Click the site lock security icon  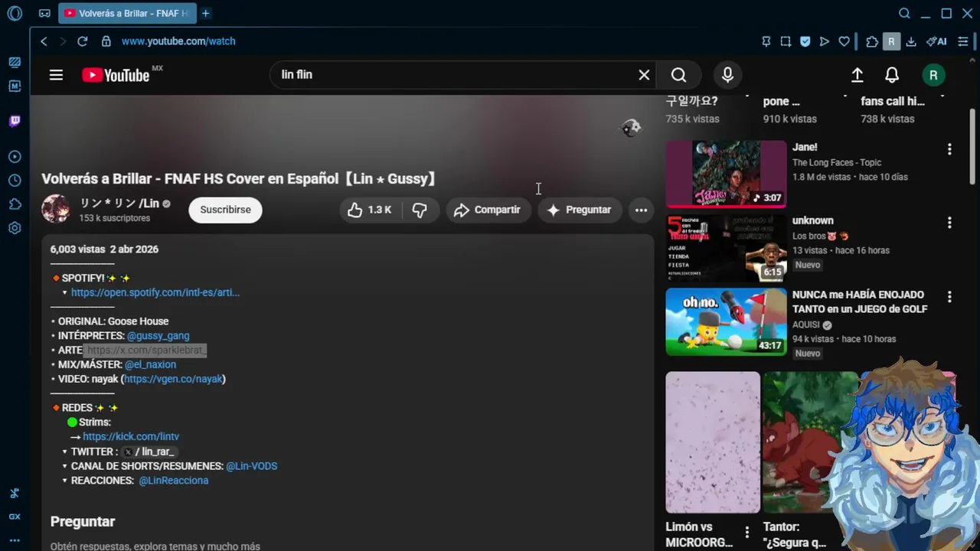[106, 41]
